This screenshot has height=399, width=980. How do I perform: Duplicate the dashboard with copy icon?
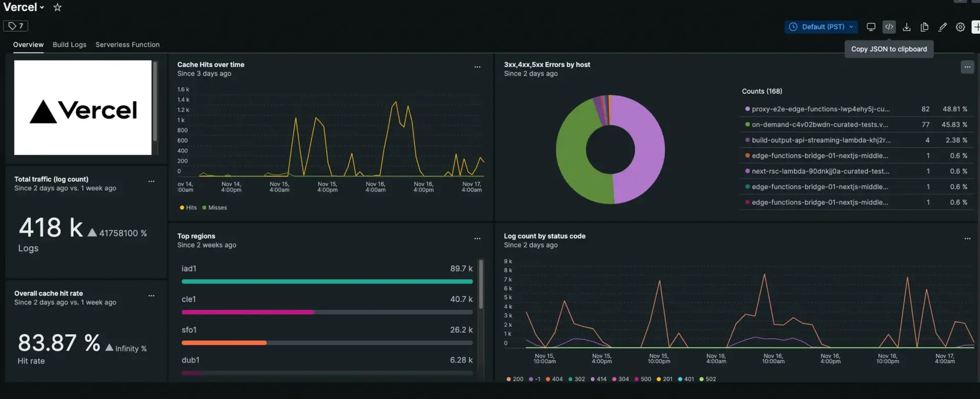[924, 27]
